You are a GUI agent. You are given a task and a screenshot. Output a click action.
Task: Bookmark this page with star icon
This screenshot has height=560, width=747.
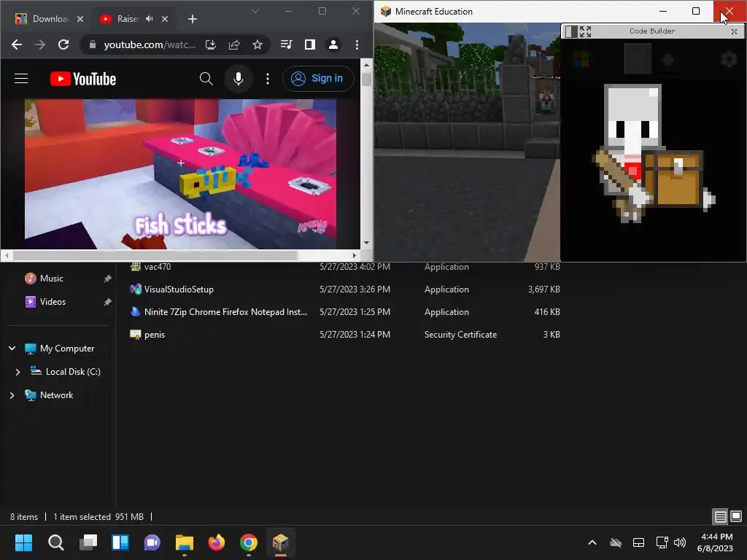(x=258, y=44)
